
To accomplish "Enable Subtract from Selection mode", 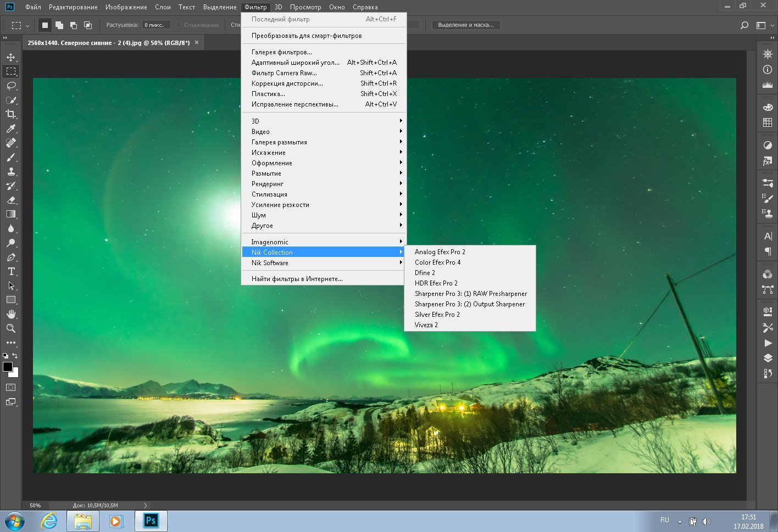I will coord(74,25).
